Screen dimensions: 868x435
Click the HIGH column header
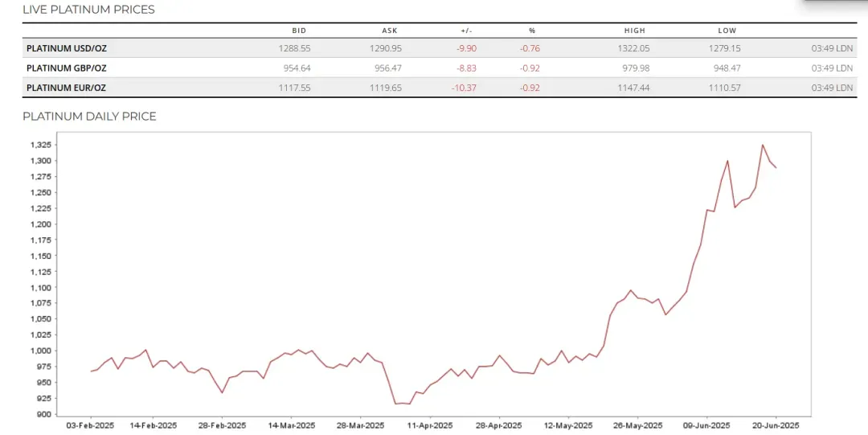click(634, 31)
